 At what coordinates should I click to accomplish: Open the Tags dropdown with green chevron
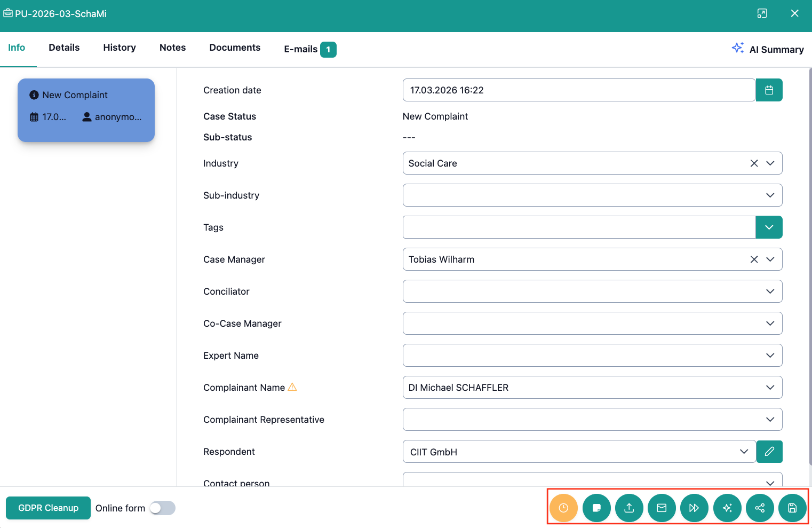(x=769, y=227)
